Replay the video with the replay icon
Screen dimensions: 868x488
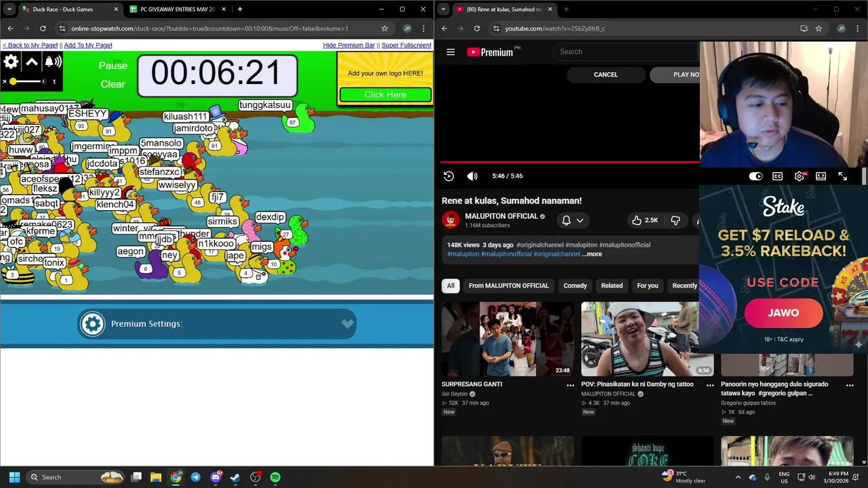[449, 176]
